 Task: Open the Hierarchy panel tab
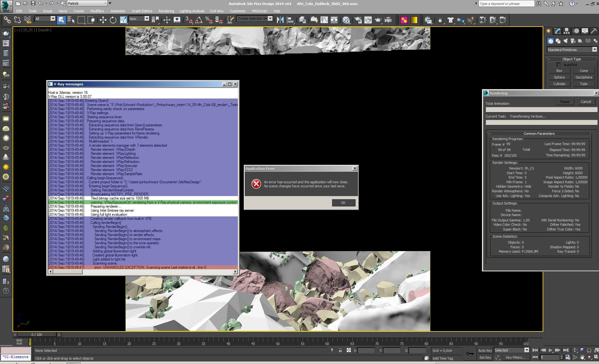coord(566,31)
